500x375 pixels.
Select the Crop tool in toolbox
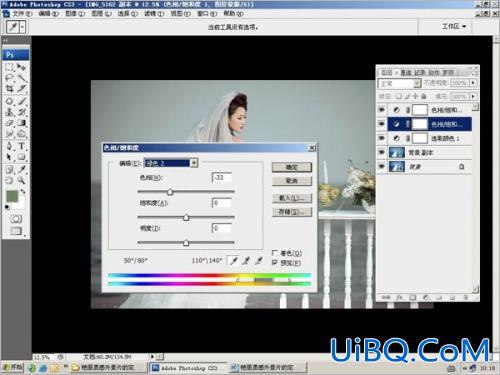coord(9,88)
